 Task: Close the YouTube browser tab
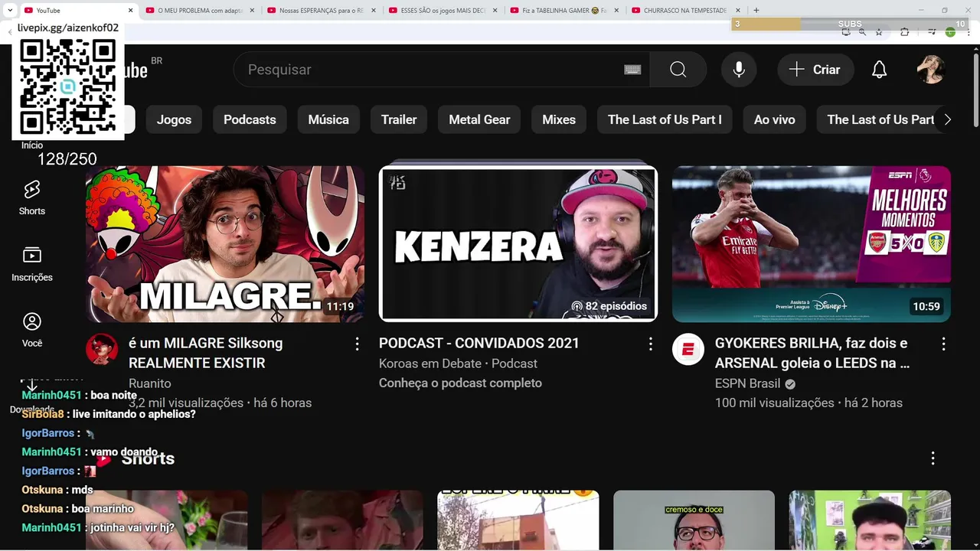pos(130,11)
